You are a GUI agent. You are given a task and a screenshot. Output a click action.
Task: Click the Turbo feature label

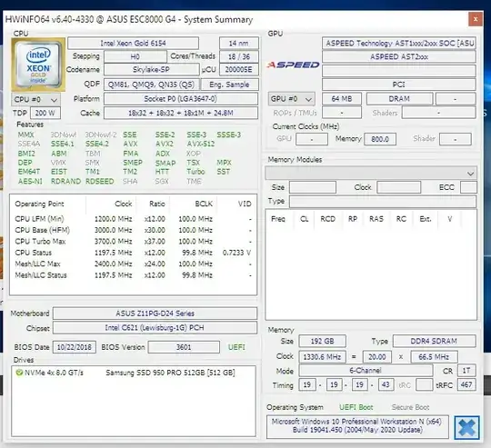[x=195, y=172]
